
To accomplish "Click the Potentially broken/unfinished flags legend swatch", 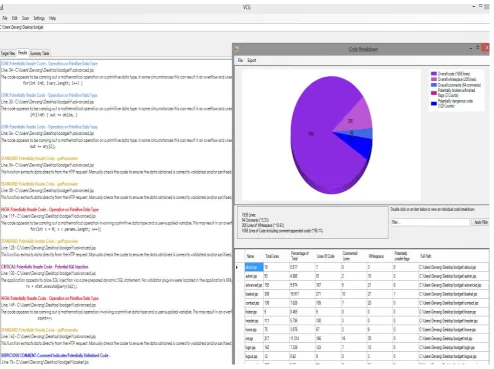I will [434, 93].
